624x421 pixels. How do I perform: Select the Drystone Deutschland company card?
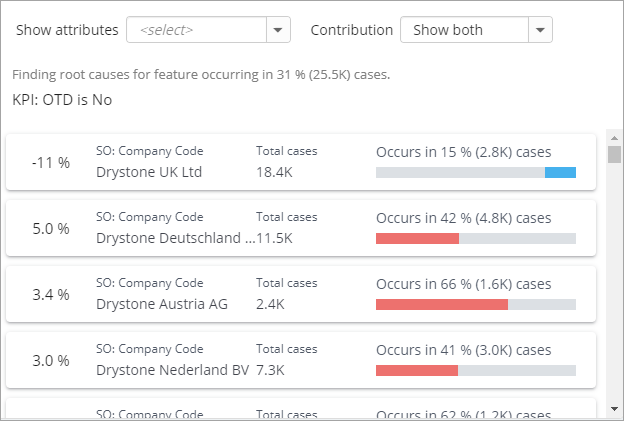point(301,228)
